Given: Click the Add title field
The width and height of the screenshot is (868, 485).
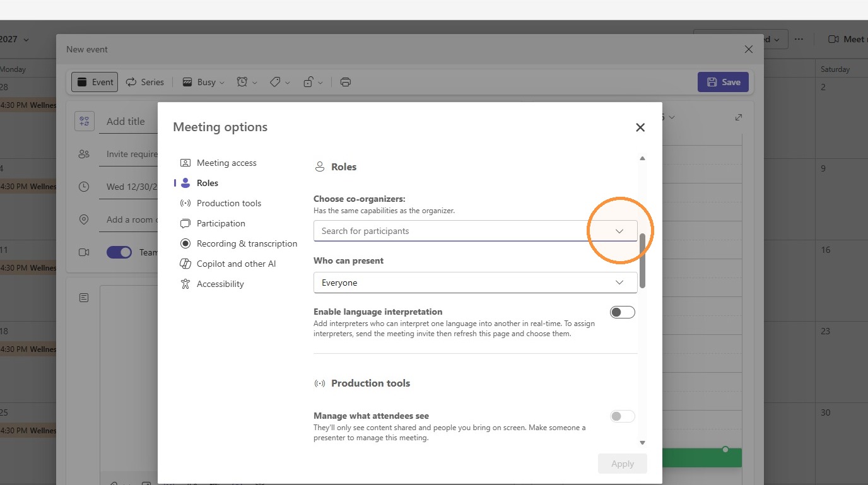Looking at the screenshot, I should [128, 122].
